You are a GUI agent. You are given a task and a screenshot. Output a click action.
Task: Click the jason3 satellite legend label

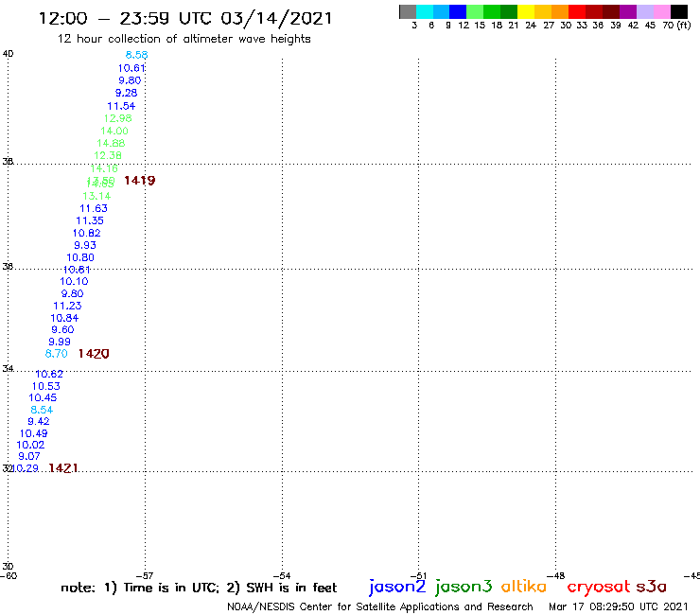[464, 587]
